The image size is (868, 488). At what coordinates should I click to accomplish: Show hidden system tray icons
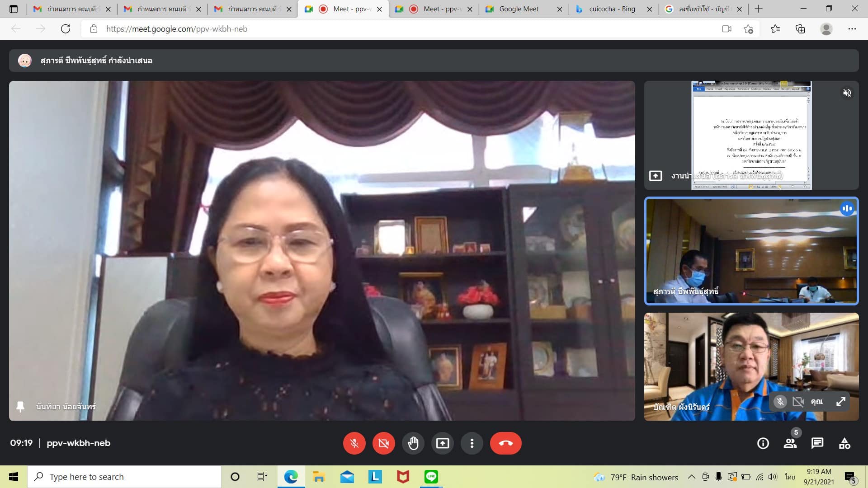click(691, 477)
